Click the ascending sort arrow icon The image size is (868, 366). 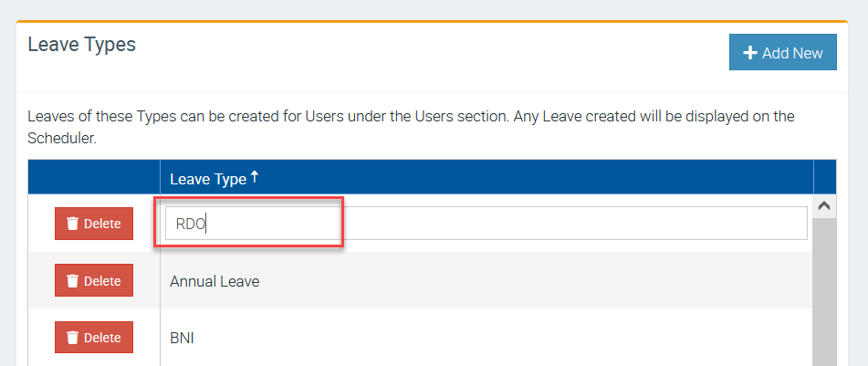(x=254, y=177)
